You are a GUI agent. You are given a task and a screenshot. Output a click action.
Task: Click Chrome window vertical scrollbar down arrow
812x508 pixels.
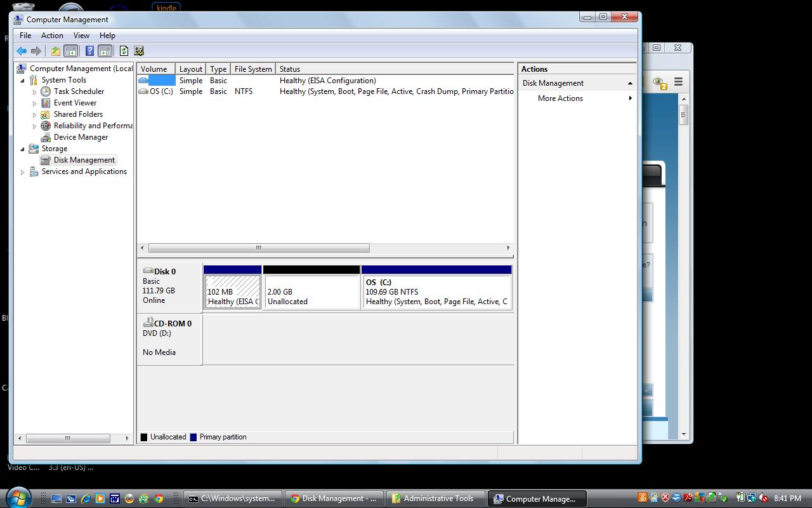(x=684, y=434)
